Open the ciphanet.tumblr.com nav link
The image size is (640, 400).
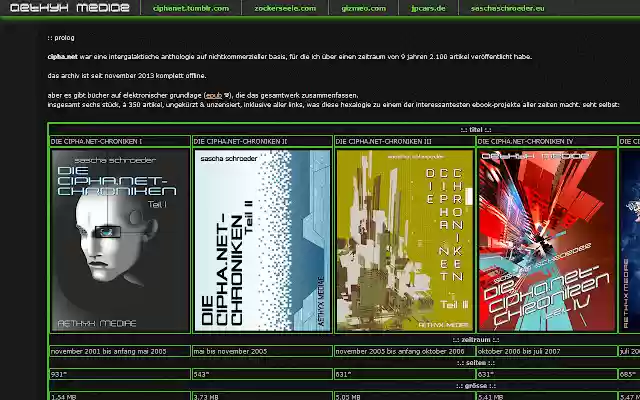[x=191, y=8]
